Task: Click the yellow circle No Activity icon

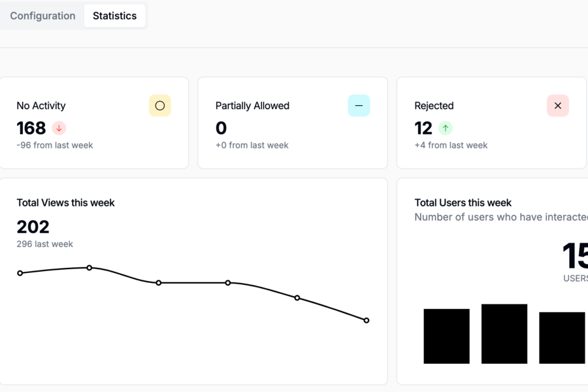Action: coord(160,106)
